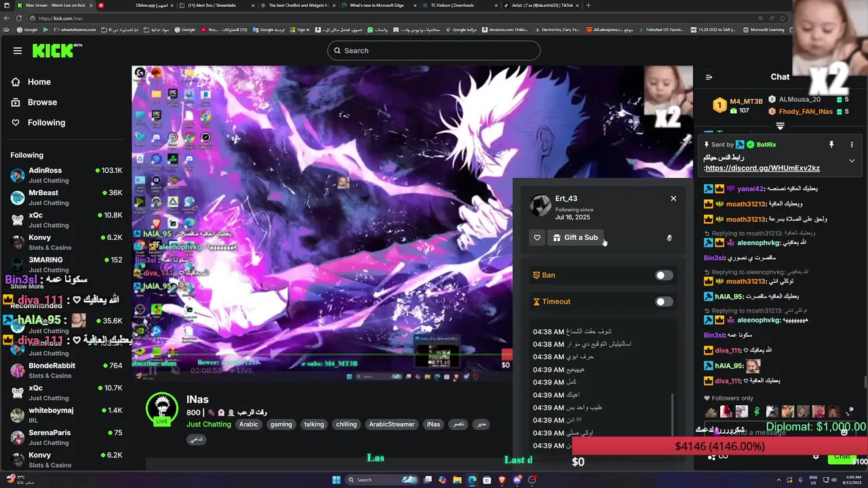
Task: Open pinned message three-dot menu
Action: (852, 144)
